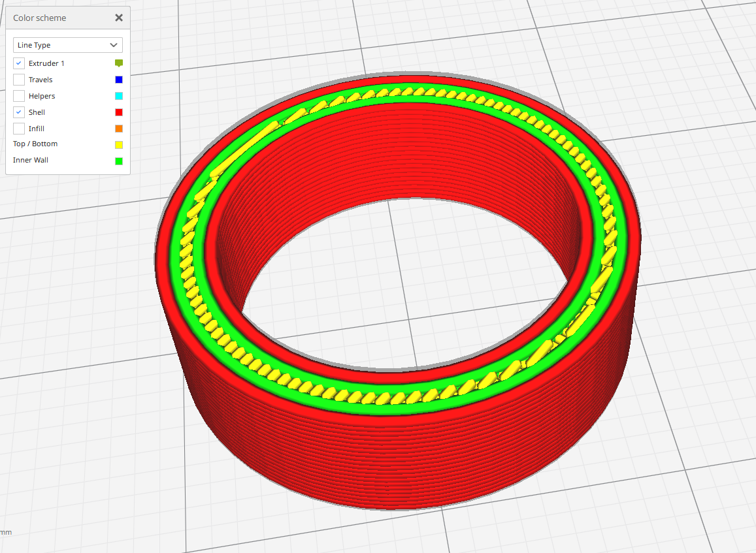Open the Line Type dropdown
This screenshot has height=553, width=756.
point(68,45)
